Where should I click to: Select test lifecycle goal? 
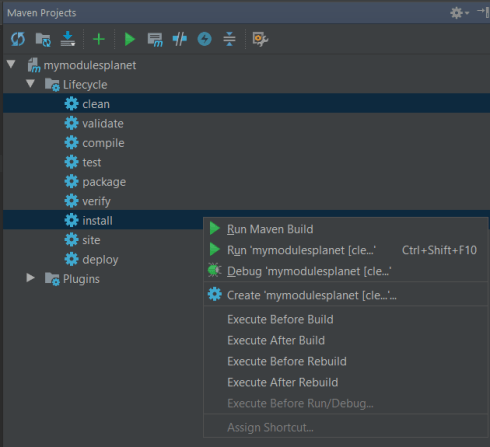coord(92,162)
